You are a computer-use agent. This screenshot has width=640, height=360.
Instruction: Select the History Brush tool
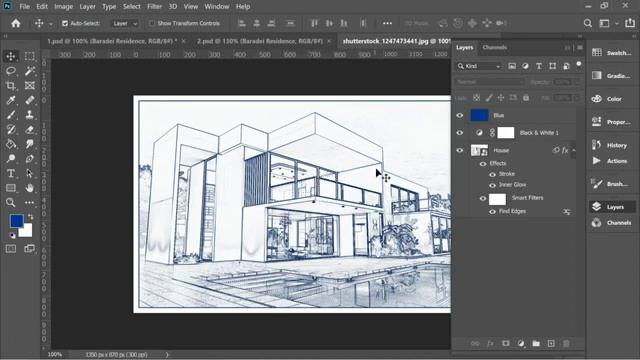click(11, 129)
